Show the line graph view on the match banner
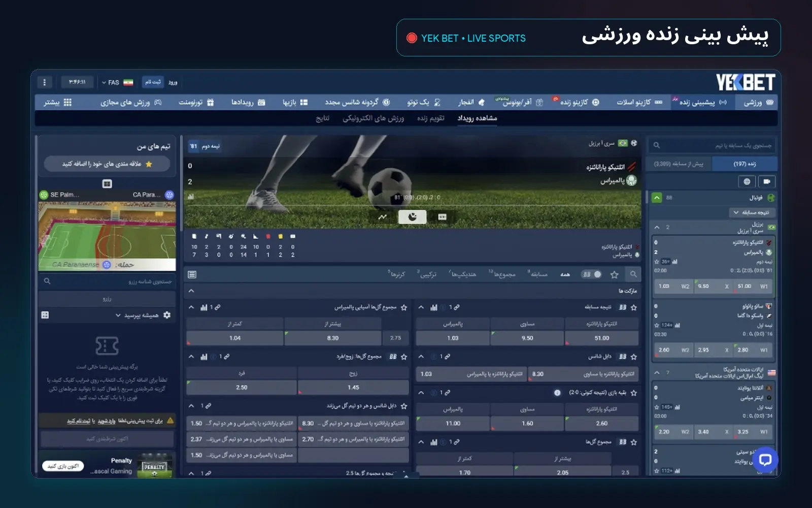812x508 pixels. click(x=383, y=217)
